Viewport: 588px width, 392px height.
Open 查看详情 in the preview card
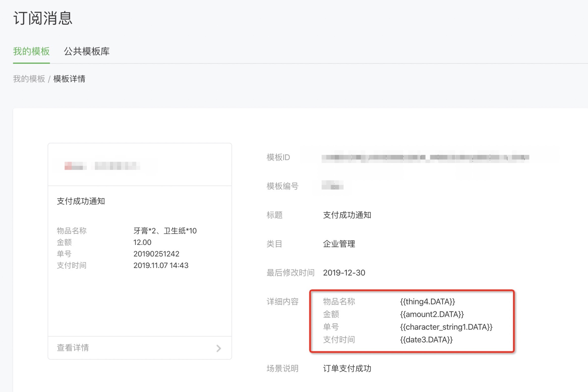(x=73, y=348)
